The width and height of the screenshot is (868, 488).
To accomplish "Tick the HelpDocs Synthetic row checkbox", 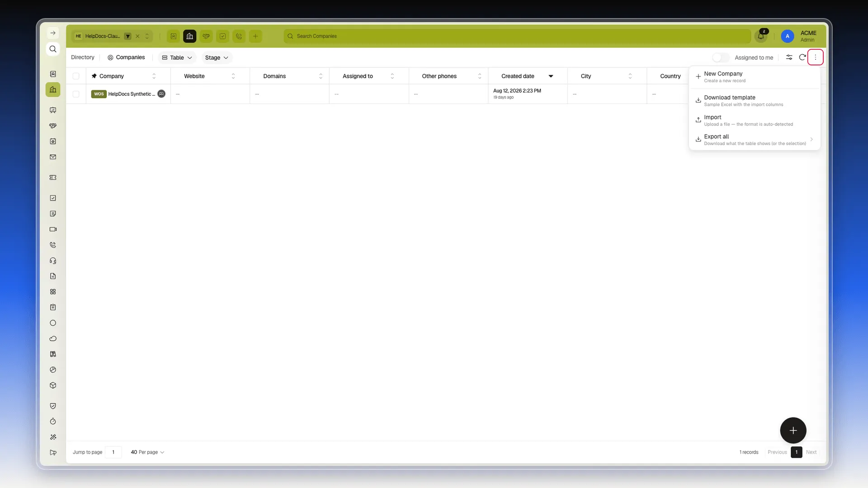I will pos(76,94).
